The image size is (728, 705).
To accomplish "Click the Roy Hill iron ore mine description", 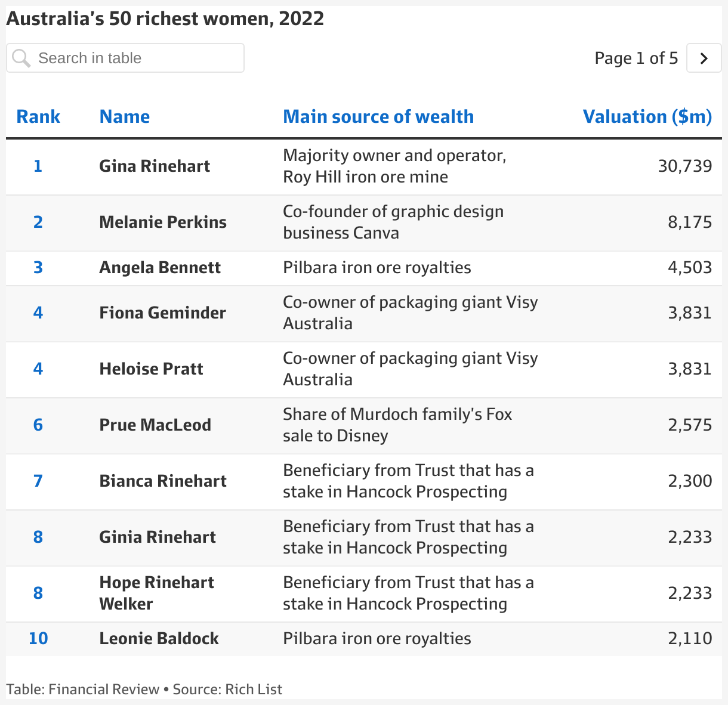I will pyautogui.click(x=394, y=166).
